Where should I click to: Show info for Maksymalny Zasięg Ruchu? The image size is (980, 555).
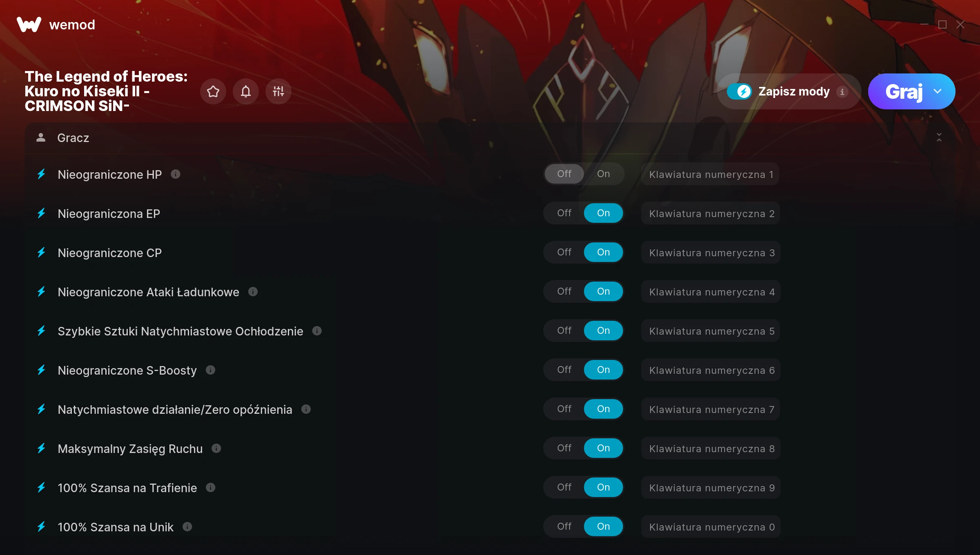[x=216, y=448]
